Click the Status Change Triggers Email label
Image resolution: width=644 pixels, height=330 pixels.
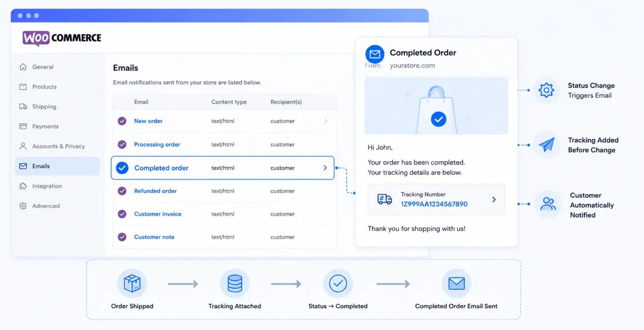(x=591, y=91)
